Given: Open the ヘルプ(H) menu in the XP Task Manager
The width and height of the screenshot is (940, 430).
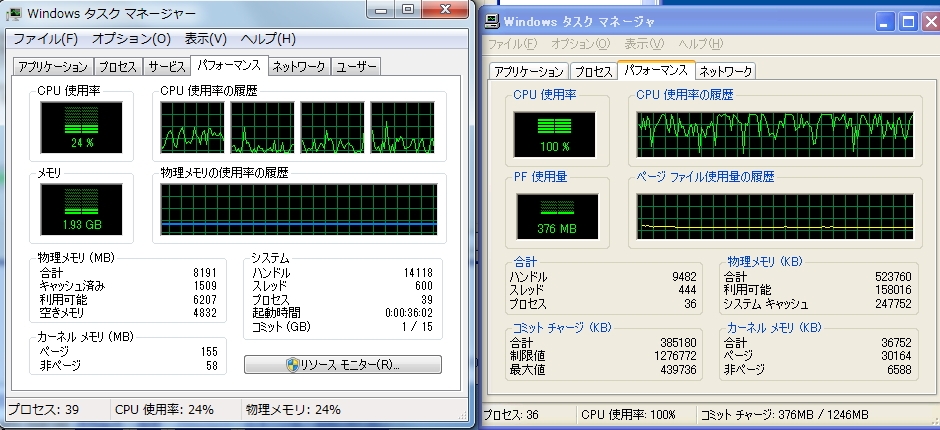Looking at the screenshot, I should click(701, 44).
